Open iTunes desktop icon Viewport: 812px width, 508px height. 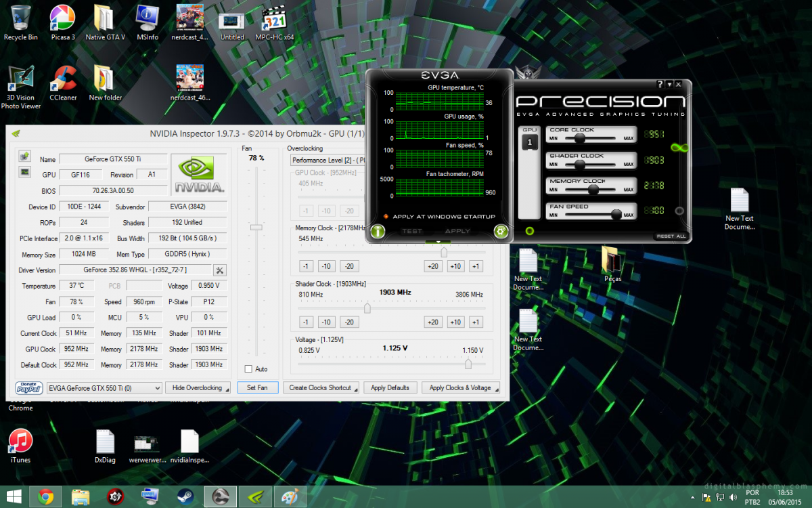[x=20, y=446]
